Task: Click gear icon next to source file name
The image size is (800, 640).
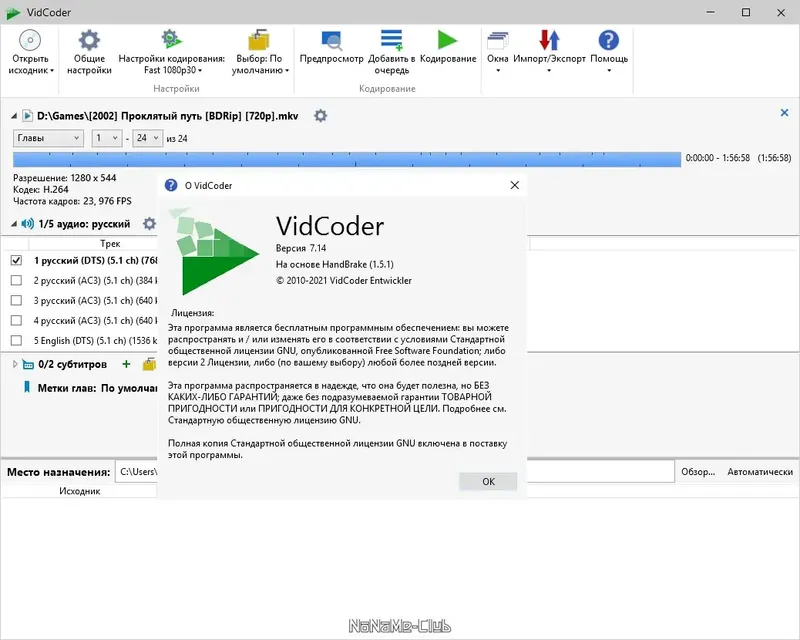Action: pyautogui.click(x=320, y=116)
